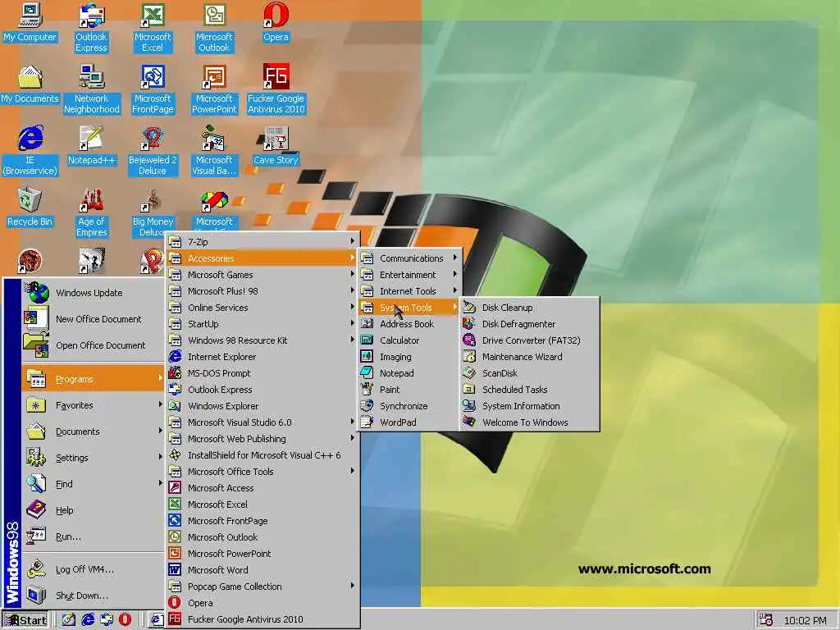
Task: Expand the Windows 98 Resource Kit submenu
Action: coord(262,340)
